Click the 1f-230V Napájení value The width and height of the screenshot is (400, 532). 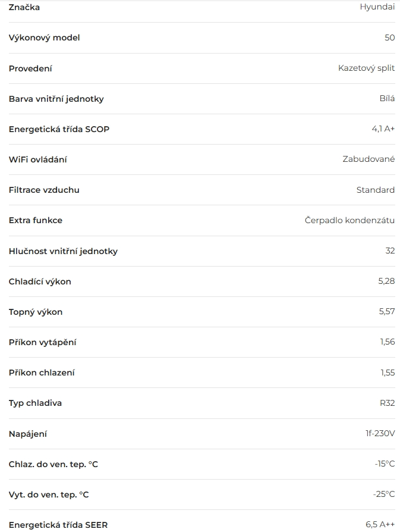click(380, 433)
